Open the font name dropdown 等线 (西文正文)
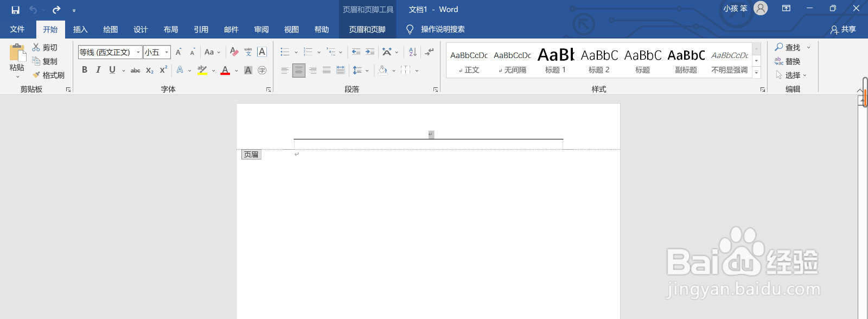The image size is (868, 319). coord(138,52)
